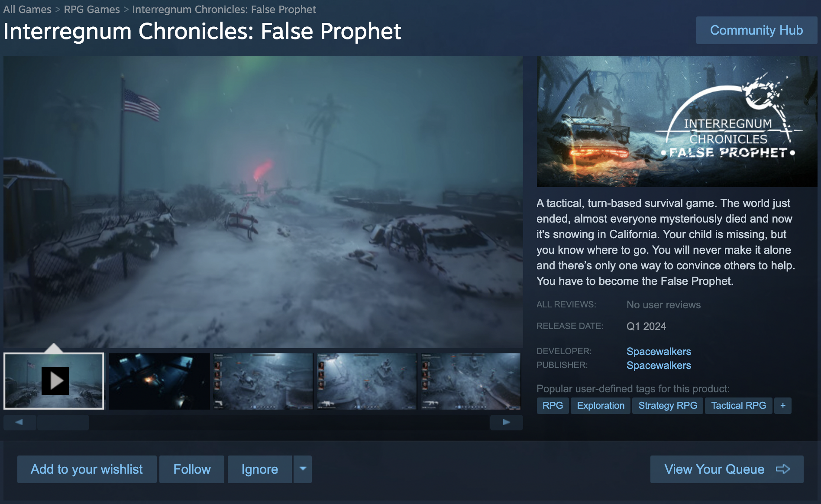Open dropdown arrow next to Ignore
Screen dimensions: 821x504
point(303,469)
